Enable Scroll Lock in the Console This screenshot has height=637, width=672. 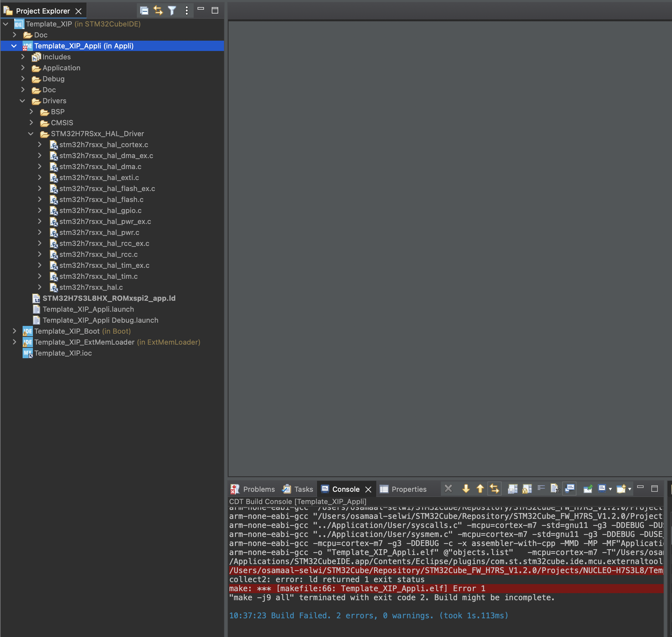click(527, 489)
